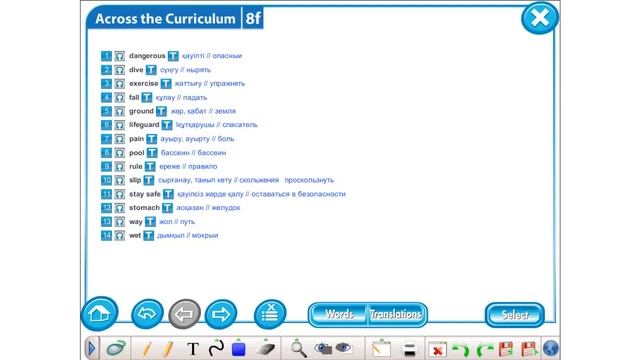This screenshot has height=360, width=640.
Task: Click the clear list button
Action: (x=270, y=314)
